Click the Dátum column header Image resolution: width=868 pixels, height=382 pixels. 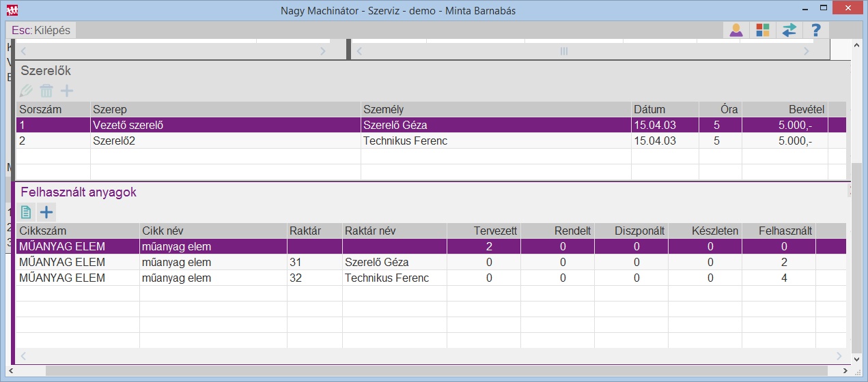tap(664, 109)
